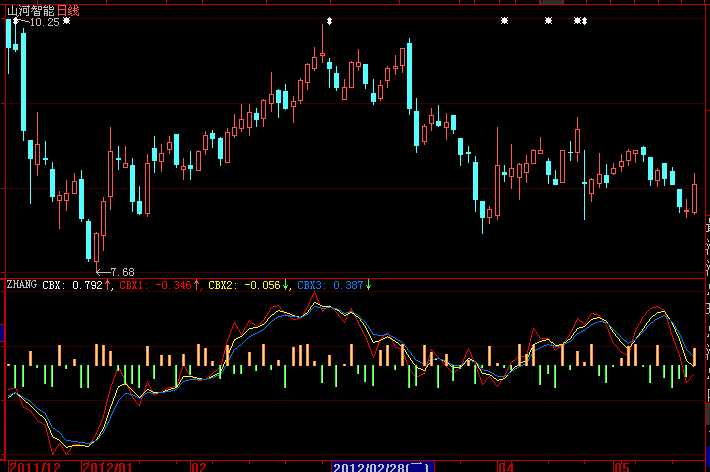Click the red up arrow after CBX 0.792
The height and width of the screenshot is (472, 710).
[109, 285]
